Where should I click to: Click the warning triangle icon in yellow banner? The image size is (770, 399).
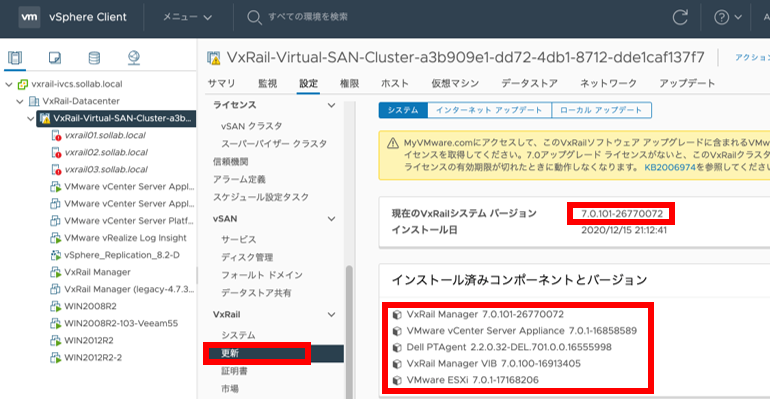pyautogui.click(x=392, y=143)
